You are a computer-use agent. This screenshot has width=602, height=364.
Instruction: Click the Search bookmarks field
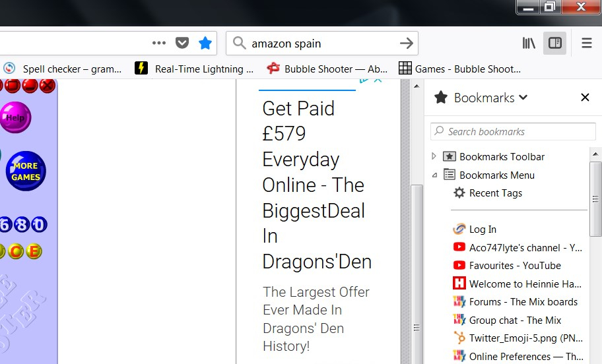(513, 132)
